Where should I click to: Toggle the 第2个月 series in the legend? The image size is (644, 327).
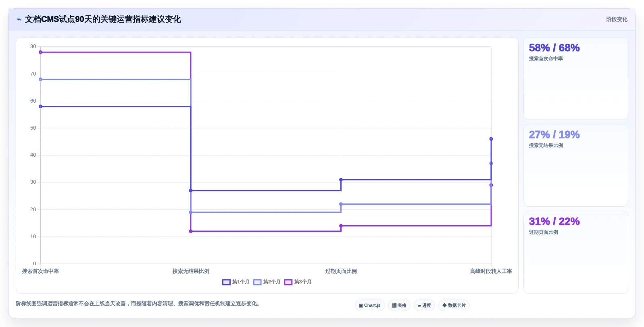click(267, 282)
